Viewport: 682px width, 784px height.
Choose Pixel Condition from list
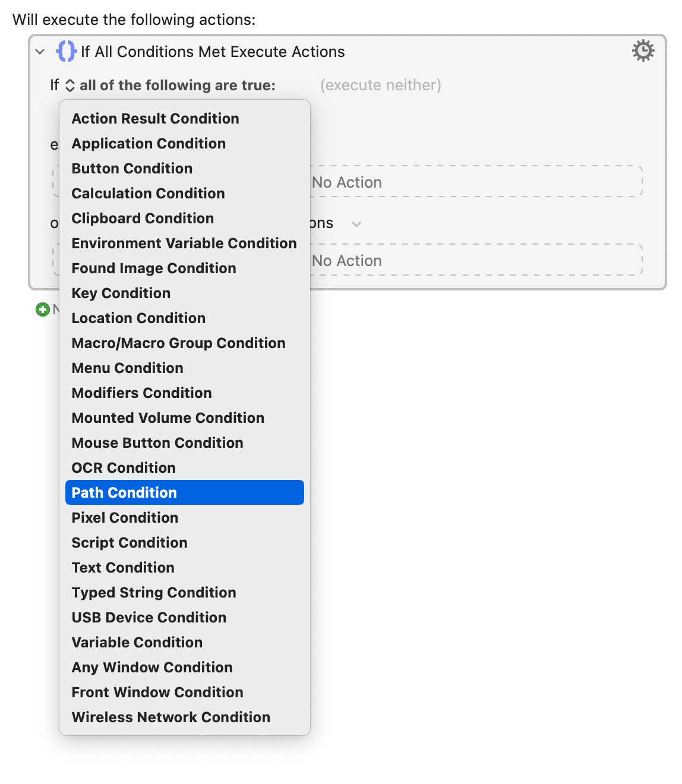click(x=125, y=517)
